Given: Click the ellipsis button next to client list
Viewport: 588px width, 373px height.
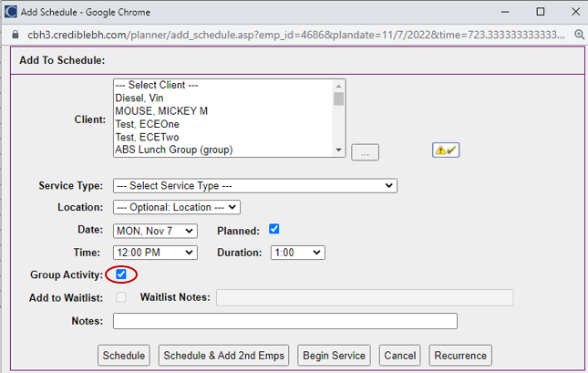Looking at the screenshot, I should click(365, 153).
